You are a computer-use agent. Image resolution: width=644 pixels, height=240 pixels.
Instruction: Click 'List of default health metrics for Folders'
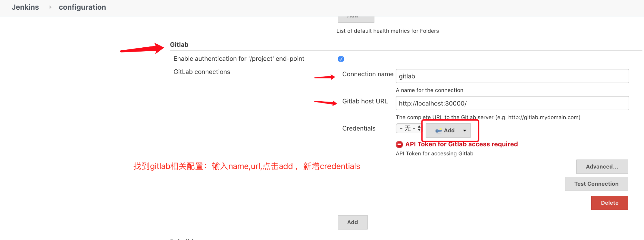coord(388,31)
